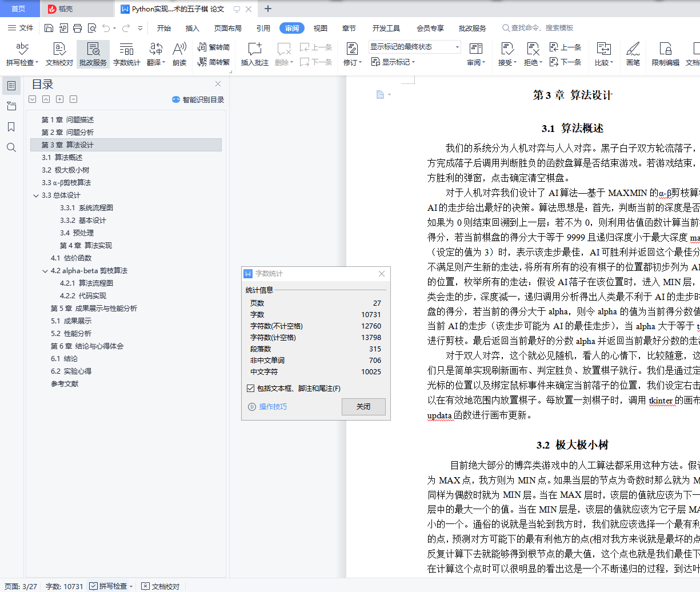Close the 字数统计 dialog with X

[x=382, y=274]
